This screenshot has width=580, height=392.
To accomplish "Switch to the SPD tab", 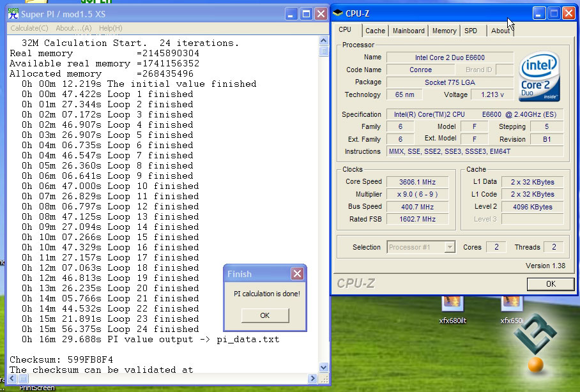I will coord(471,31).
